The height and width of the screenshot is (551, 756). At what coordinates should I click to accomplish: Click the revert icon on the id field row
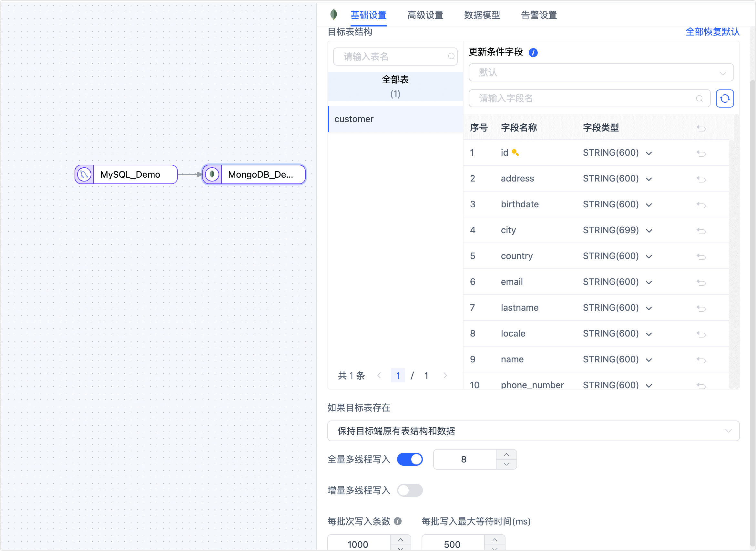[x=701, y=153]
